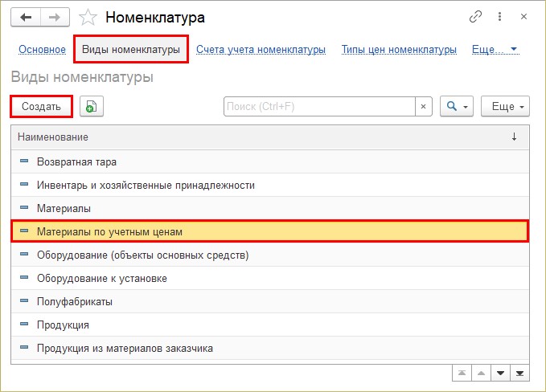Open the three-dot options menu
Viewport: 546px width, 392px height.
click(499, 16)
